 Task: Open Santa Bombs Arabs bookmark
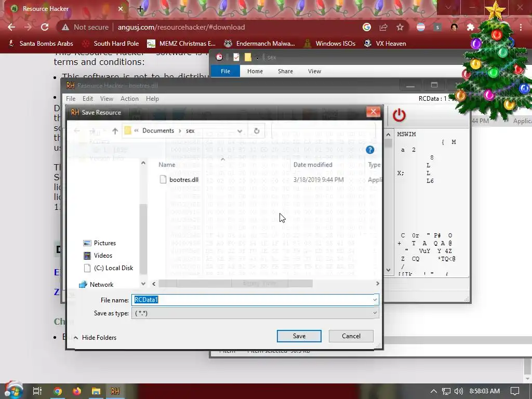pos(41,44)
